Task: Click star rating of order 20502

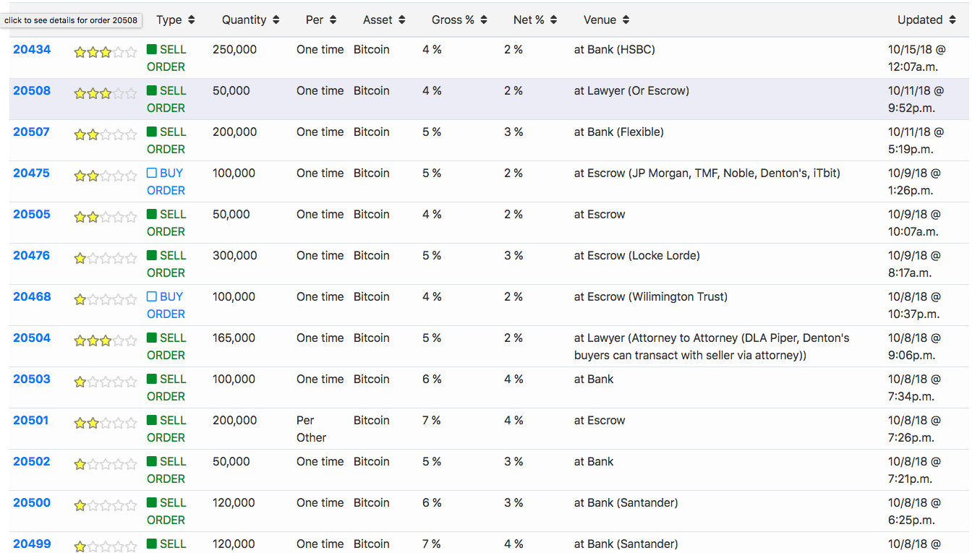Action: (105, 464)
